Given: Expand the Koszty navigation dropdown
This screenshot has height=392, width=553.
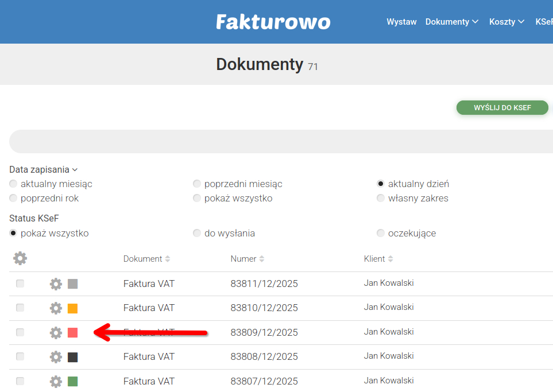Looking at the screenshot, I should (x=506, y=21).
